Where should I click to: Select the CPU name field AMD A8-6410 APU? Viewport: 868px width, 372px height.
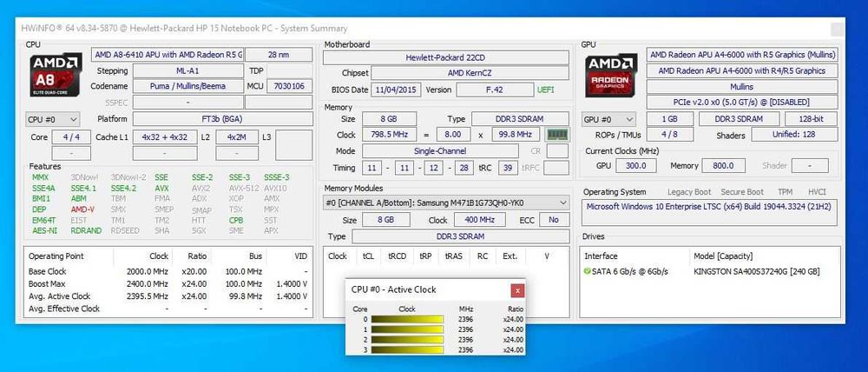[x=168, y=55]
